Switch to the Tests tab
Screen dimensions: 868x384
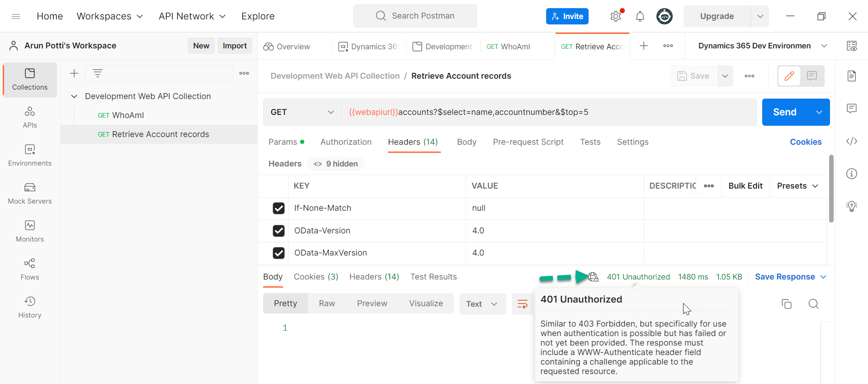point(590,142)
